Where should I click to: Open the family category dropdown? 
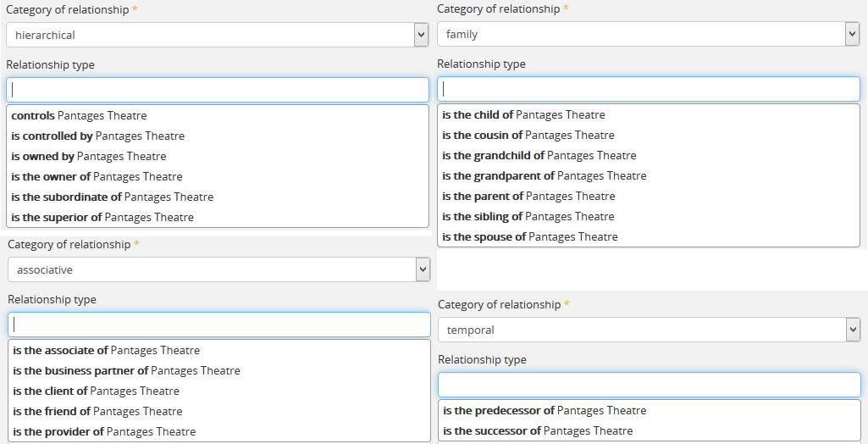click(648, 34)
